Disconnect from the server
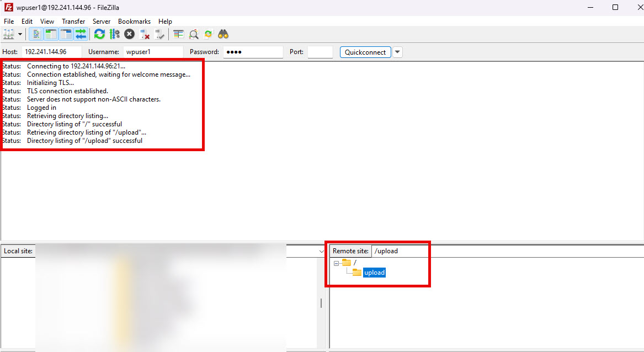 (x=145, y=34)
